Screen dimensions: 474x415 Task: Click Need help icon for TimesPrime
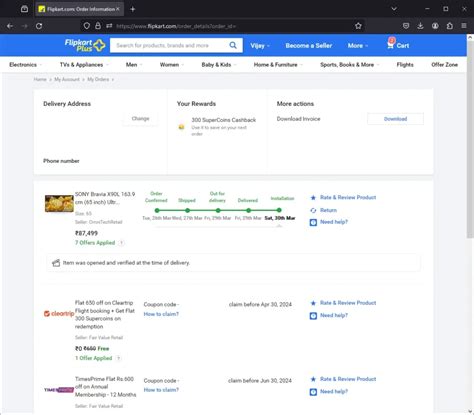point(313,392)
